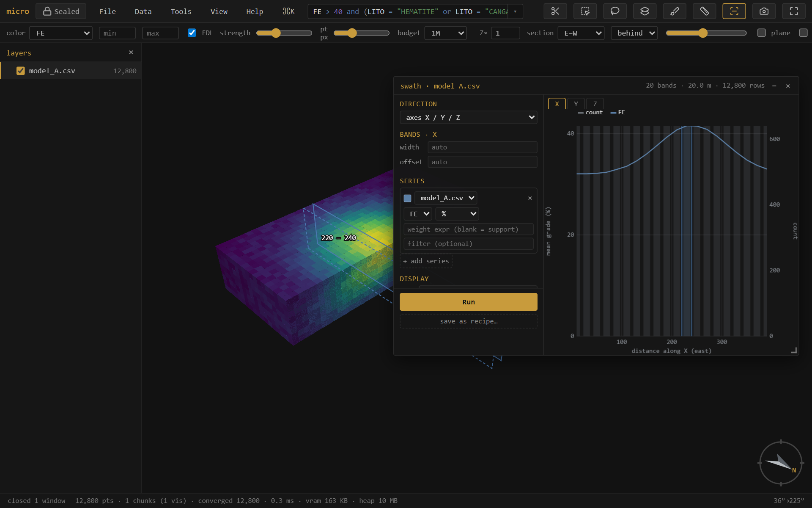Viewport: 812px width, 508px height.
Task: Choose the lasso selection tool
Action: [614, 11]
